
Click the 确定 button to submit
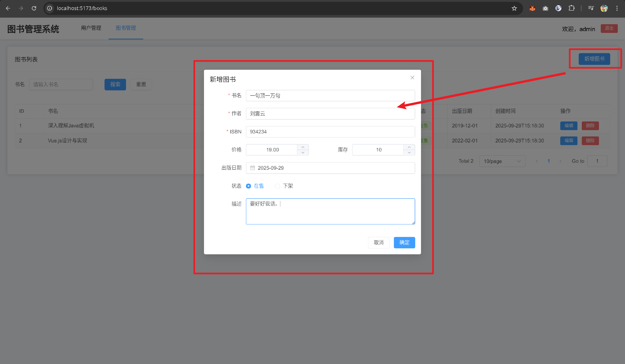coord(404,243)
